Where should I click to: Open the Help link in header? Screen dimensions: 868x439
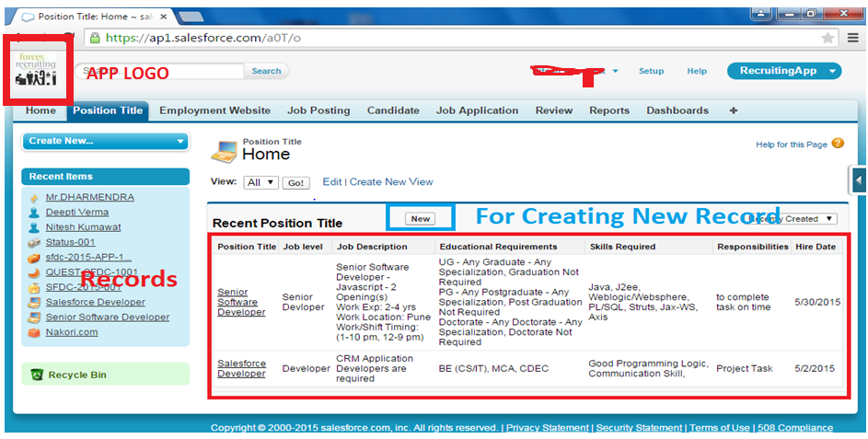point(697,71)
